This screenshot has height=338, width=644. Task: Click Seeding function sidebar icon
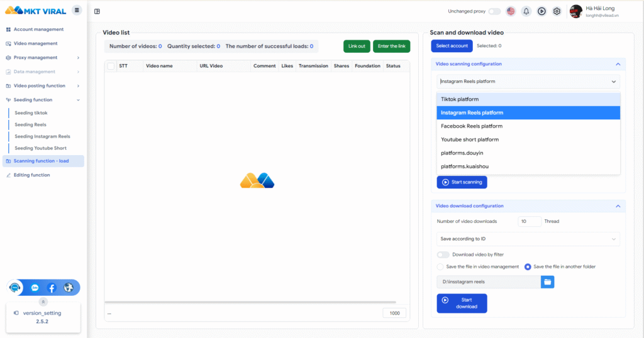(x=8, y=100)
